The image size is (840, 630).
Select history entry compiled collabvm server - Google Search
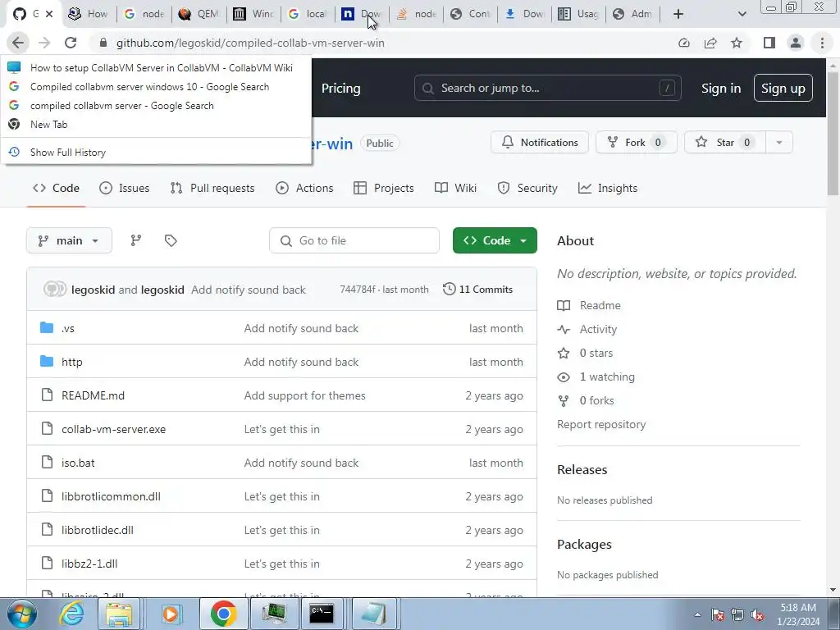click(156, 106)
